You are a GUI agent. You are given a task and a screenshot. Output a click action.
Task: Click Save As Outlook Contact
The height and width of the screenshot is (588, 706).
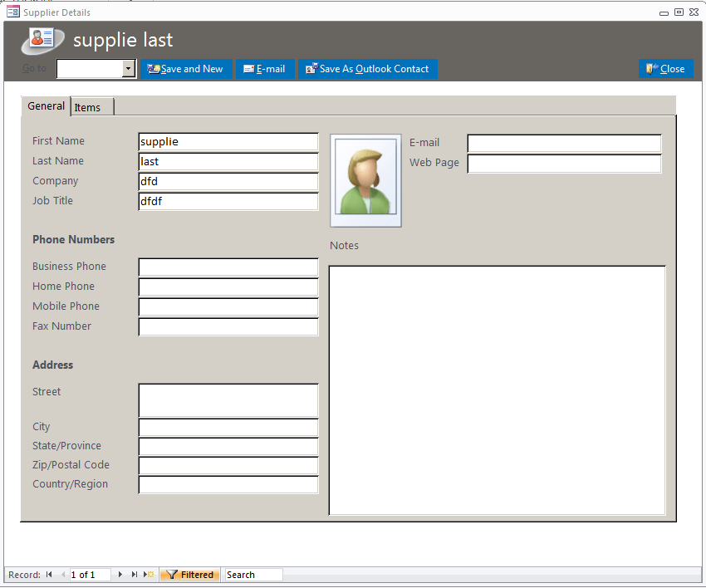(x=368, y=69)
